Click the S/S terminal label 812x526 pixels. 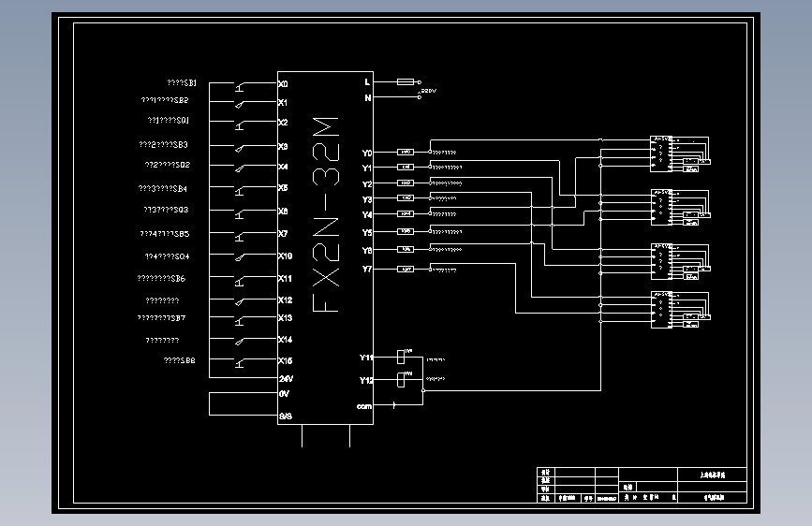(x=286, y=416)
